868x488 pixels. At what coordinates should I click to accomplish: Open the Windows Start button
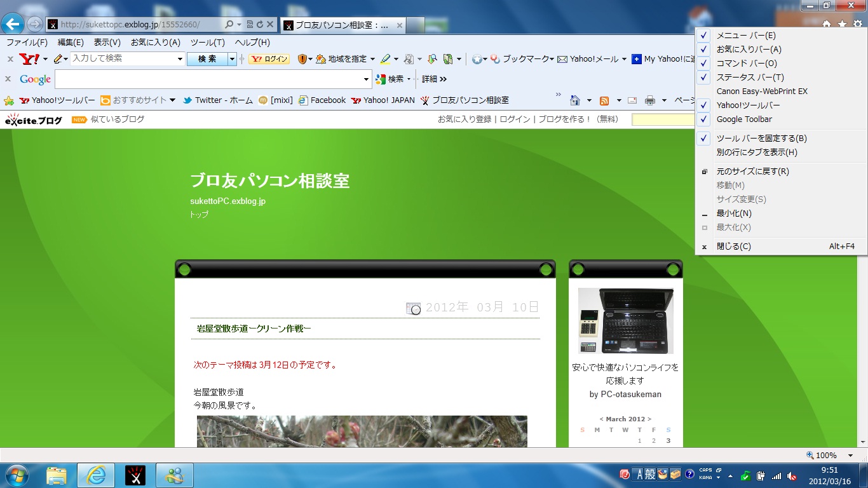[x=16, y=475]
